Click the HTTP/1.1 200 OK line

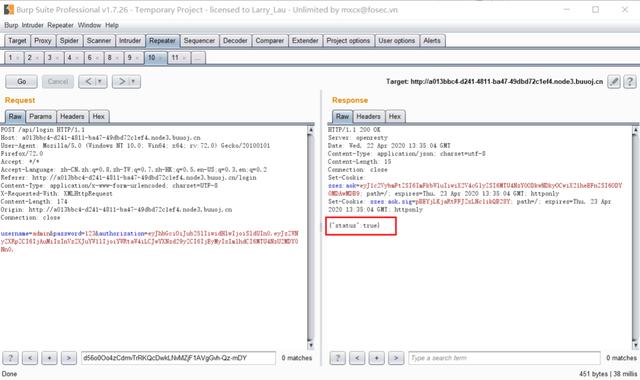[x=354, y=130]
